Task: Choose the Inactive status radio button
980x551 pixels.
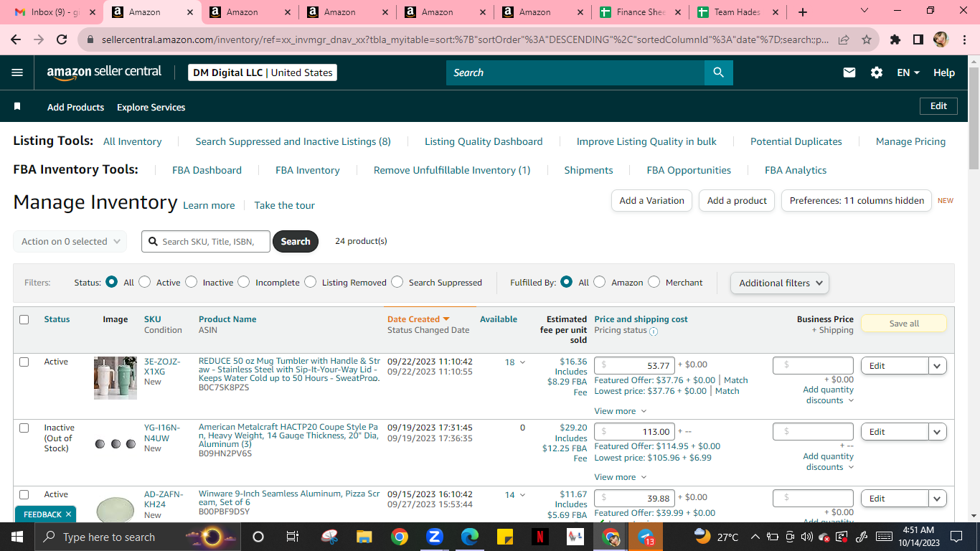Action: (191, 282)
